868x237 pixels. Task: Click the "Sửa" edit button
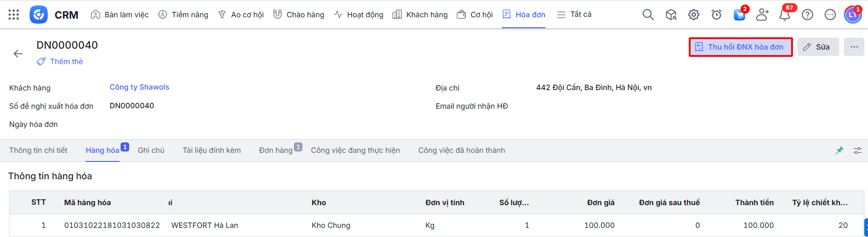click(818, 47)
